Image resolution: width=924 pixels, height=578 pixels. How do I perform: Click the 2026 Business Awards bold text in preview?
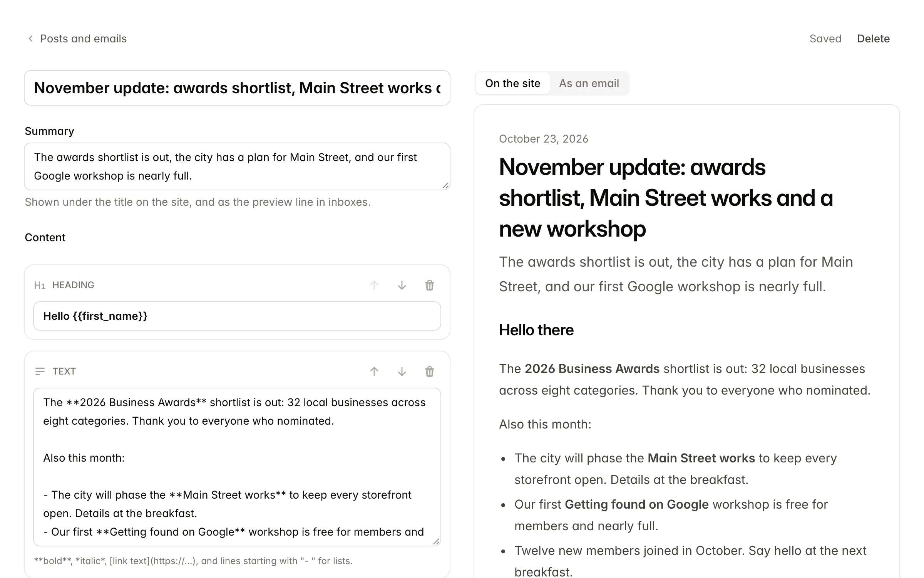592,369
